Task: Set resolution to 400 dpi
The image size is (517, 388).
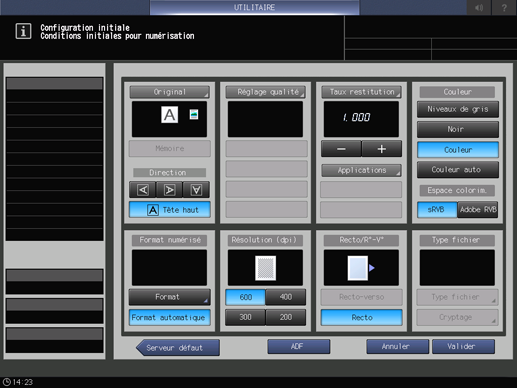Action: click(x=286, y=297)
